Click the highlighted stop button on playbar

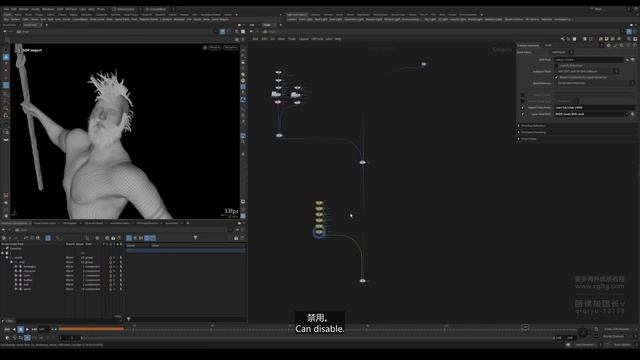click(20, 329)
